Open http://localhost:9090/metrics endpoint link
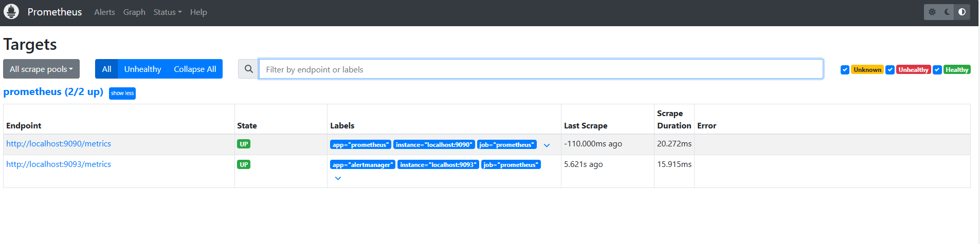Viewport: 980px width, 244px height. (x=59, y=144)
